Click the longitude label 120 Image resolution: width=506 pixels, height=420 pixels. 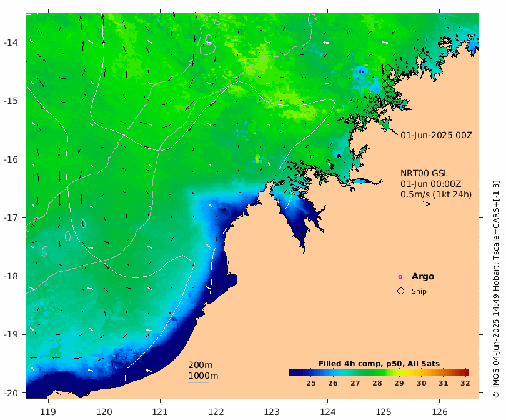[x=104, y=412]
